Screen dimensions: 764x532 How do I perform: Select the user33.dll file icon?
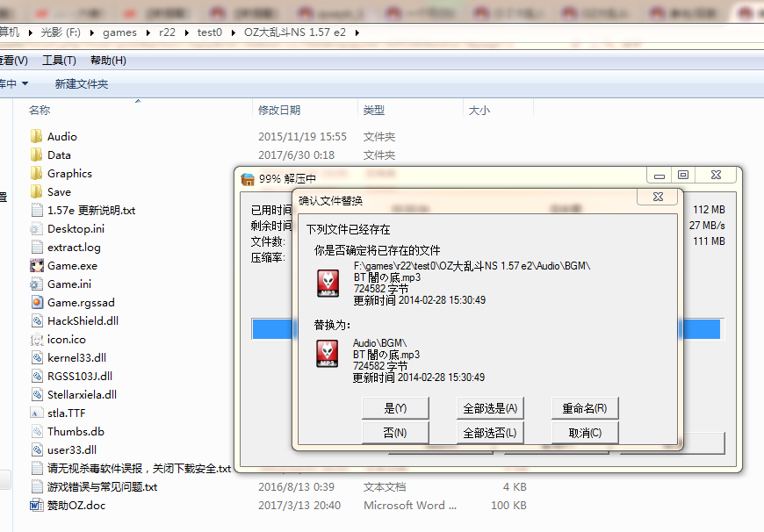[x=37, y=450]
